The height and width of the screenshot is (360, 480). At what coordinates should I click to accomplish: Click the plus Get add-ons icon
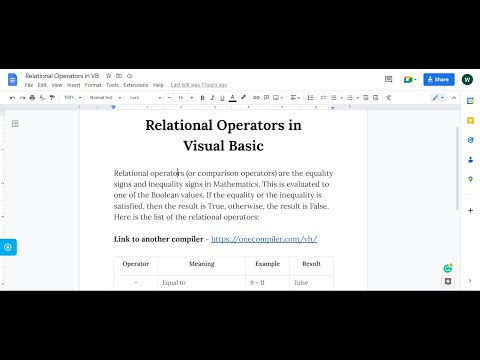470,210
